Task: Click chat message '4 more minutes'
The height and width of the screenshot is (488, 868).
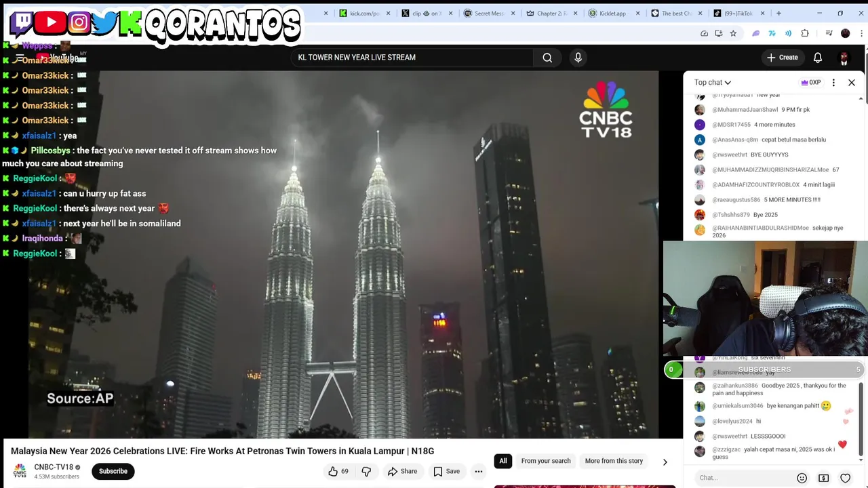Action: [774, 125]
